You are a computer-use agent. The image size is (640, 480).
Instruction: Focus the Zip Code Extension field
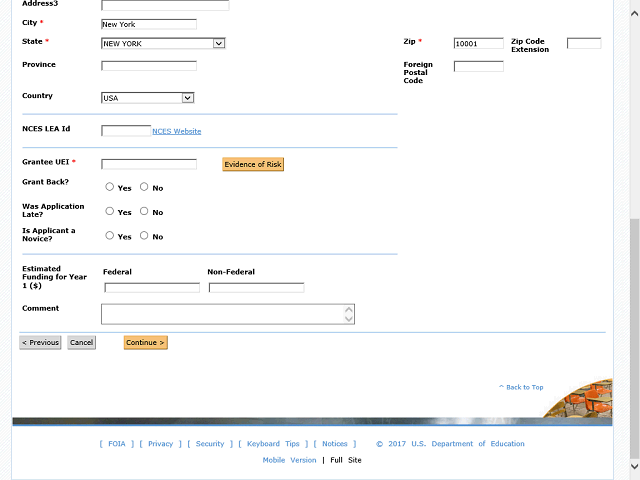pos(584,43)
